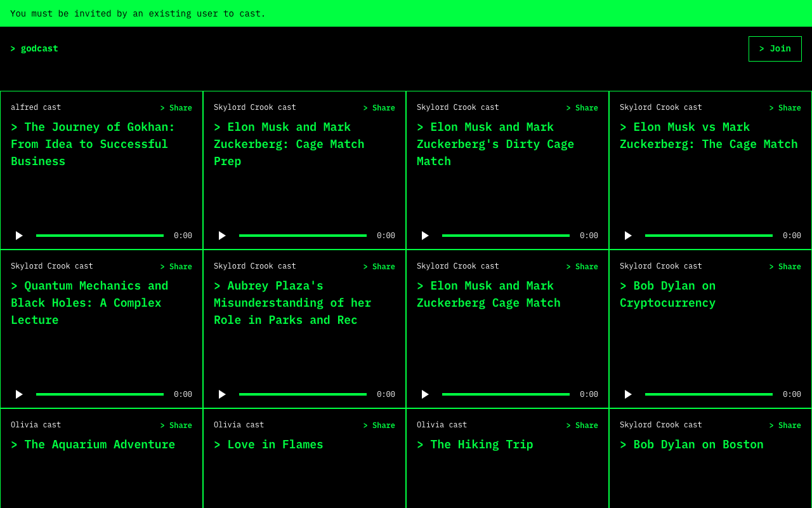Seek in 'Aubrey Plaza' cast progress bar
The height and width of the screenshot is (508, 812).
(x=303, y=394)
